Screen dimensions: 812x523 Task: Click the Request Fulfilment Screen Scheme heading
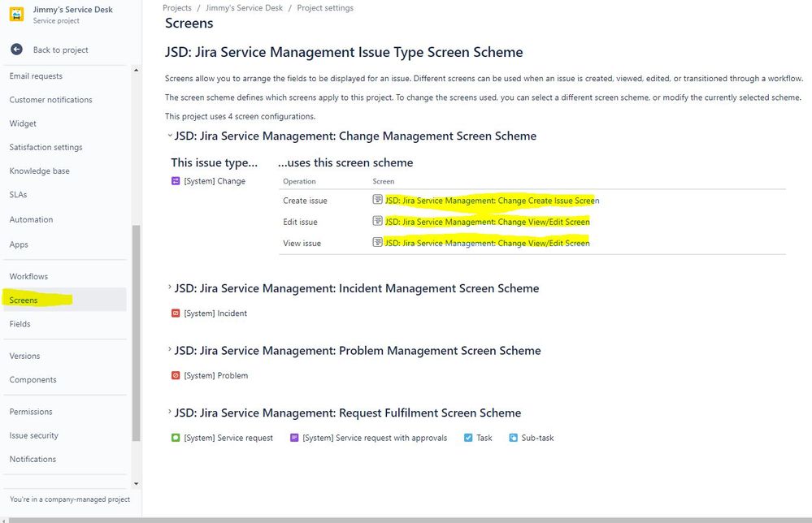click(x=348, y=413)
